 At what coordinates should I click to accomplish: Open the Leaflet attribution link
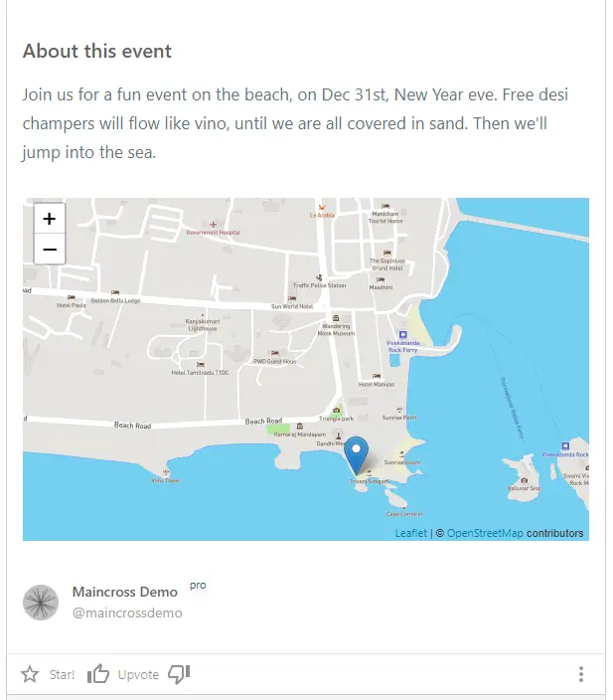[411, 533]
